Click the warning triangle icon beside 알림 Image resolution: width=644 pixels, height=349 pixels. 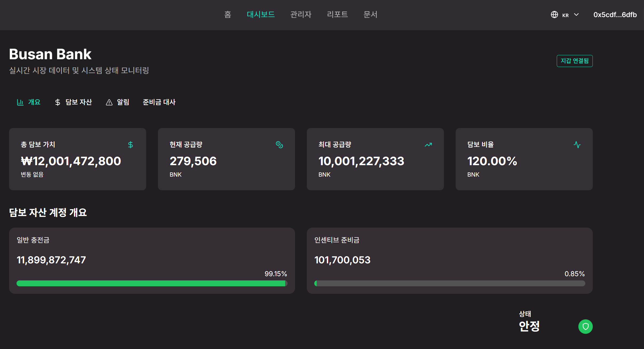tap(109, 102)
